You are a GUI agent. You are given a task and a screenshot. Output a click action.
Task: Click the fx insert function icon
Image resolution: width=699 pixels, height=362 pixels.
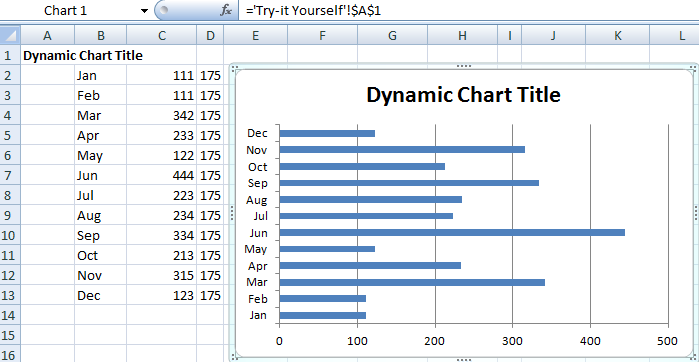click(226, 11)
